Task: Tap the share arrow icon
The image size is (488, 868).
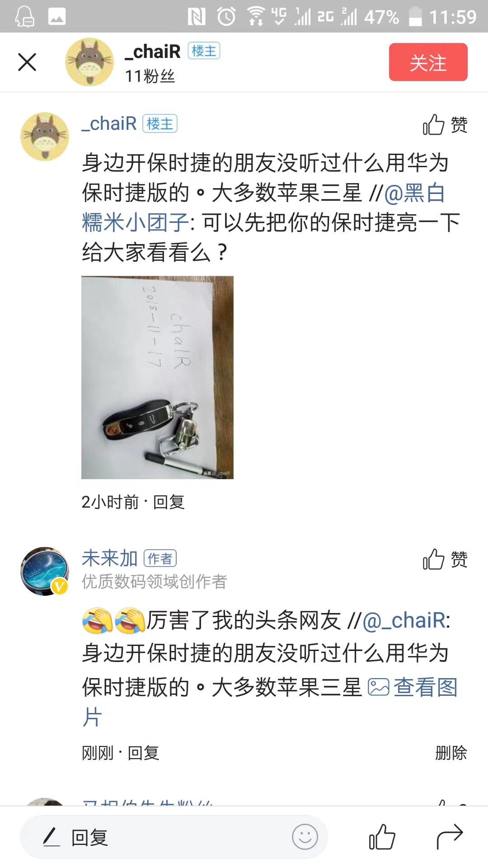Action: tap(450, 837)
